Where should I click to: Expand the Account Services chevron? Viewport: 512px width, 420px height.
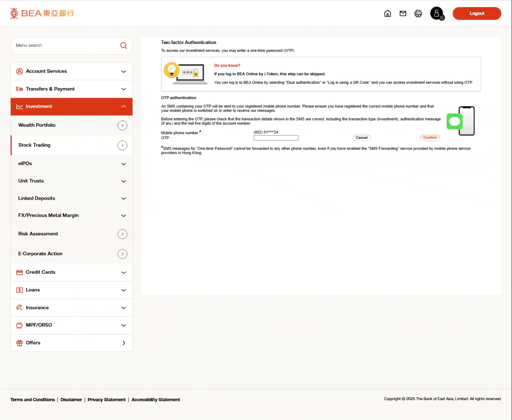pos(124,71)
